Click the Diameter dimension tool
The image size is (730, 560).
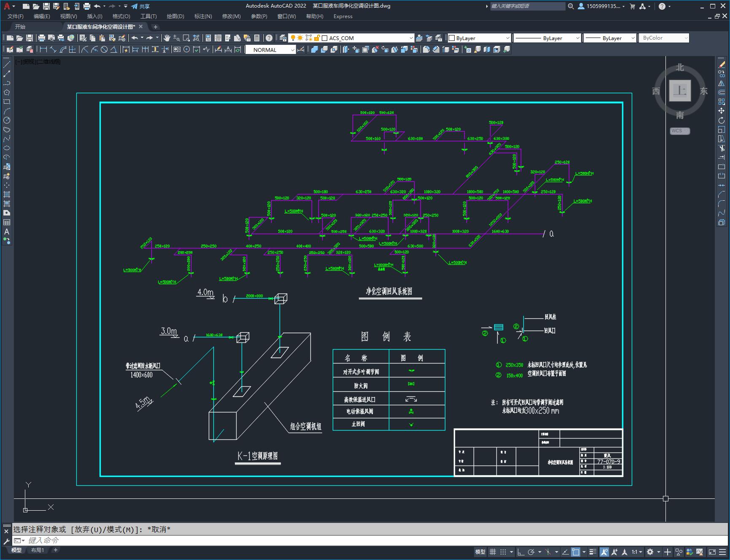click(104, 50)
